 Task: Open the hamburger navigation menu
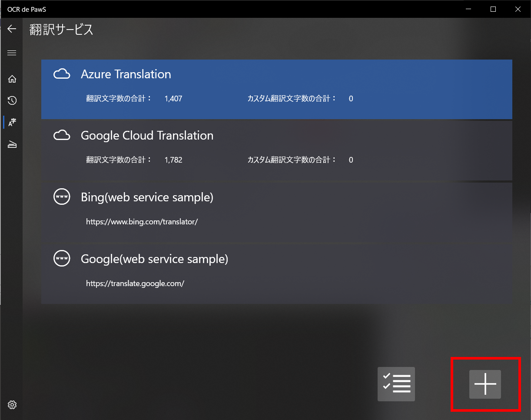click(x=12, y=53)
